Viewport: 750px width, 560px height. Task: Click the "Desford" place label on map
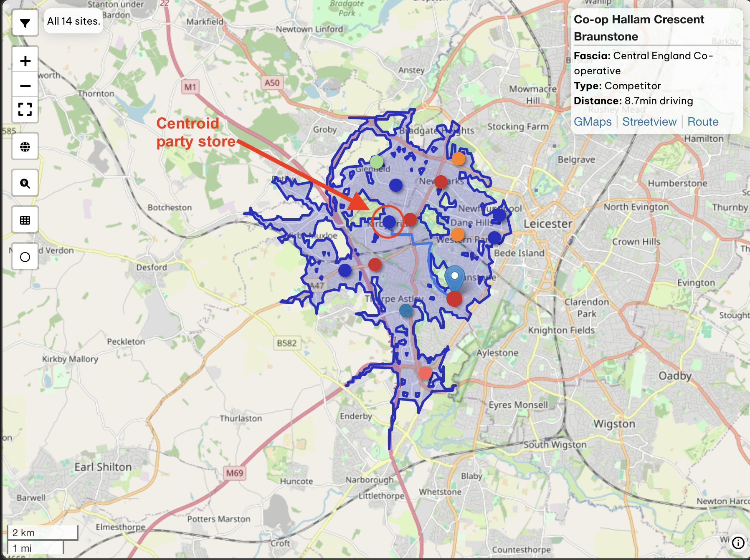pos(152,267)
